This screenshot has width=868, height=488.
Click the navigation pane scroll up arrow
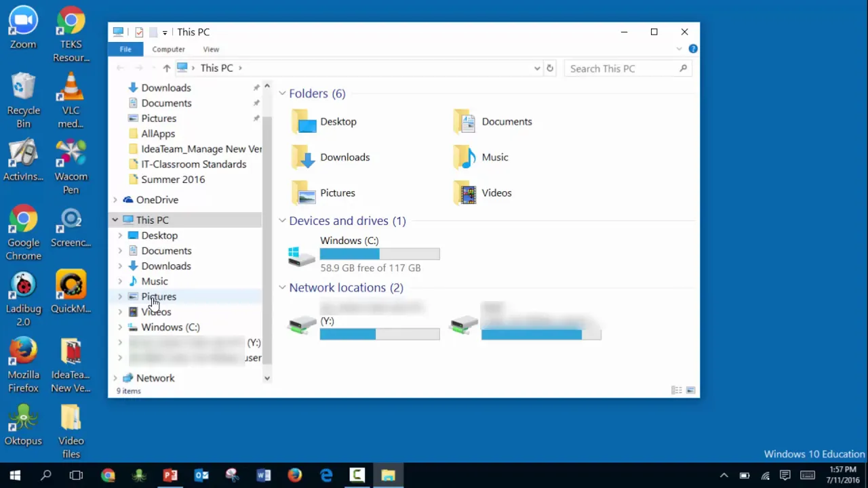tap(267, 86)
